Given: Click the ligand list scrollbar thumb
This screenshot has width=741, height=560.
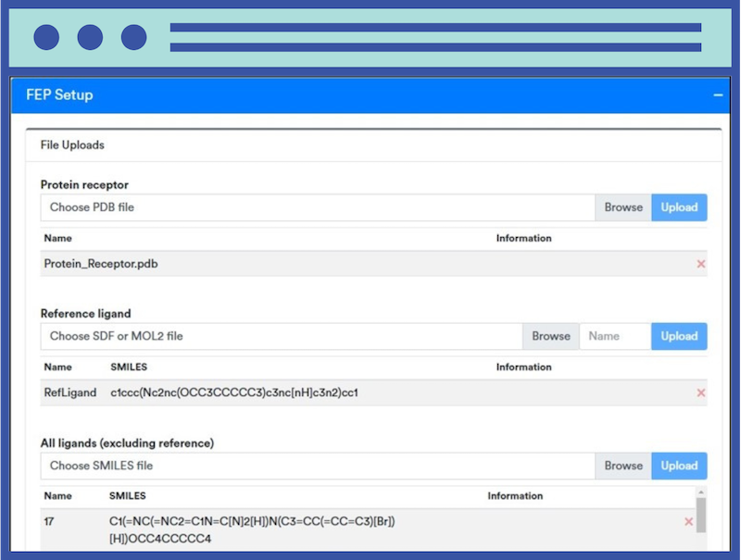Looking at the screenshot, I should coord(701,515).
